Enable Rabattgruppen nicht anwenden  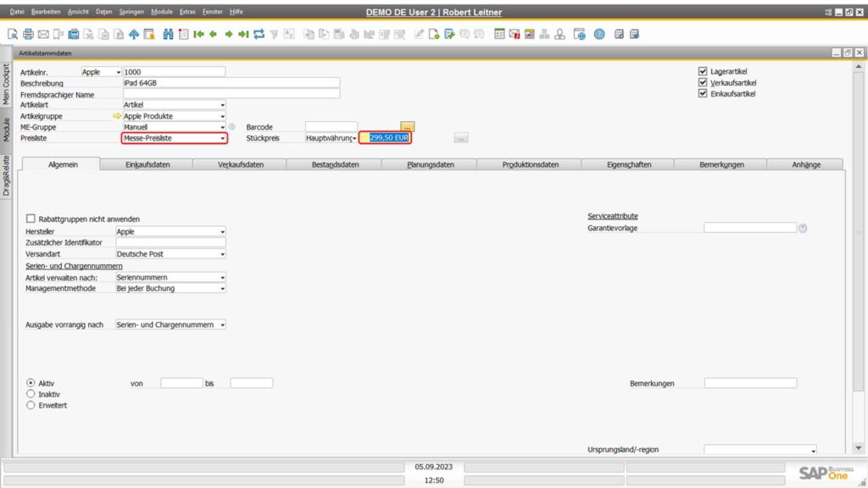tap(31, 219)
